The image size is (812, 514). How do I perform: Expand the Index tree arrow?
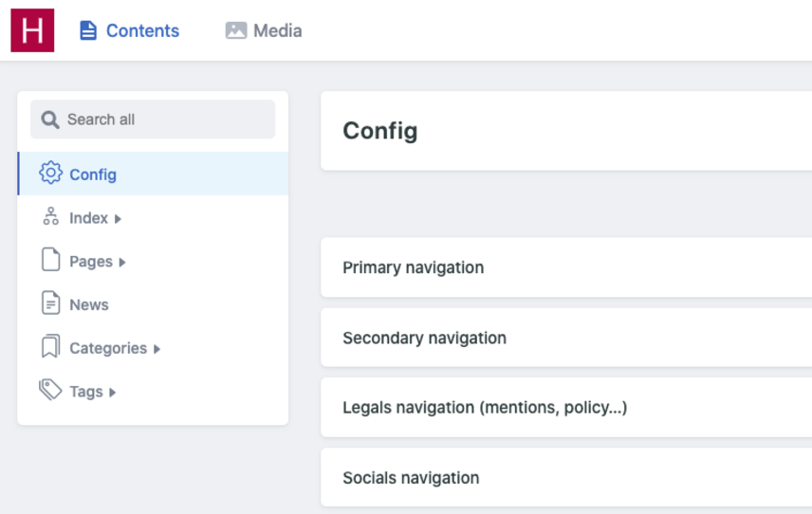point(119,219)
